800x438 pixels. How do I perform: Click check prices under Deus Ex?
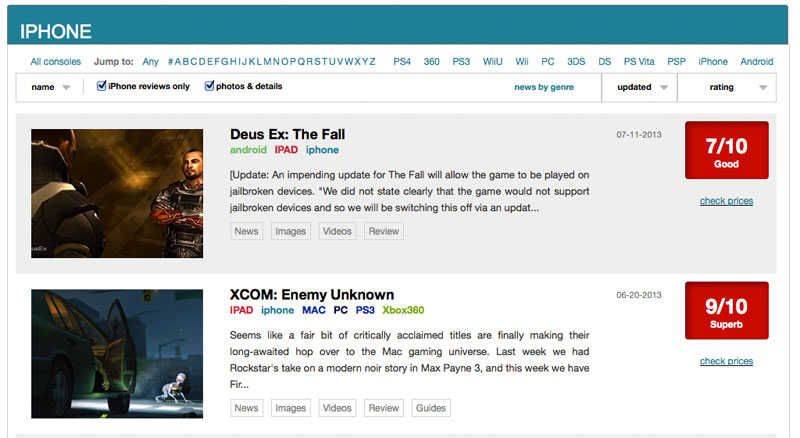727,201
